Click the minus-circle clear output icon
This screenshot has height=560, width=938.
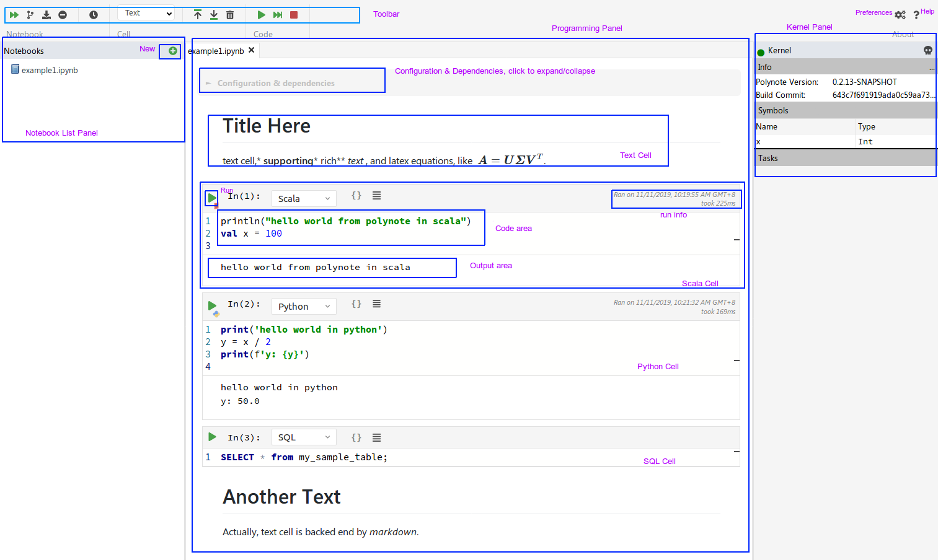coord(63,15)
